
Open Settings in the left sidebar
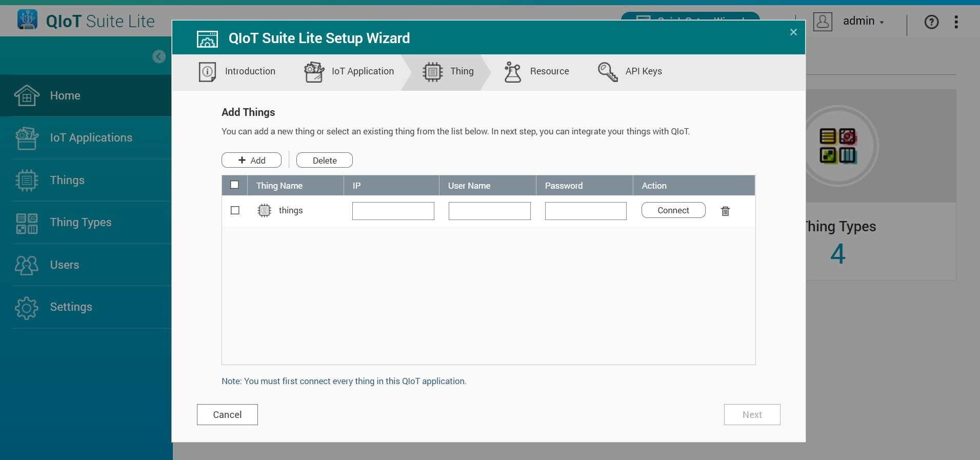pos(71,307)
